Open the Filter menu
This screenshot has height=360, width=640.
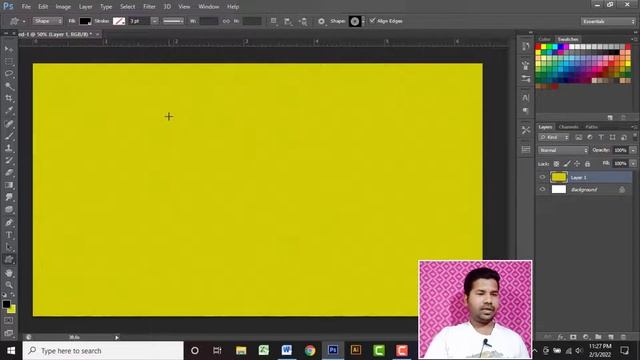(x=149, y=7)
